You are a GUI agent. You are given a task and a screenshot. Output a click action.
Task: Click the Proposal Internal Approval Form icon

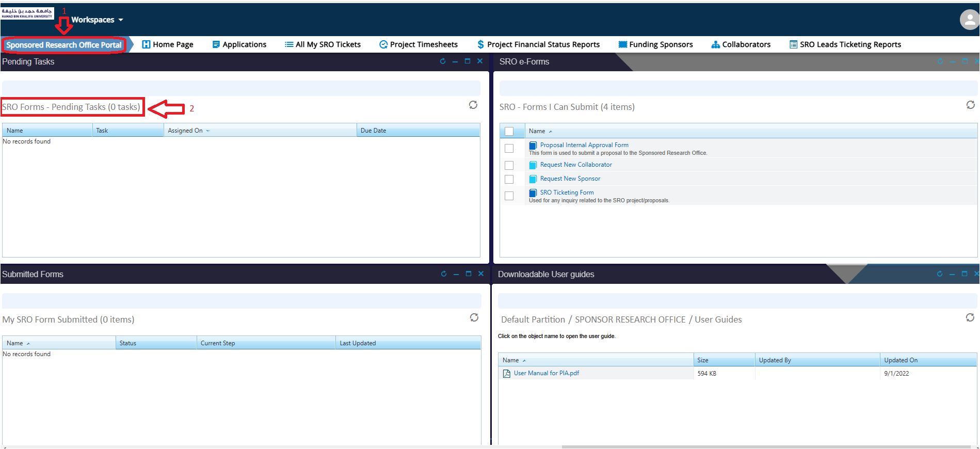point(533,146)
